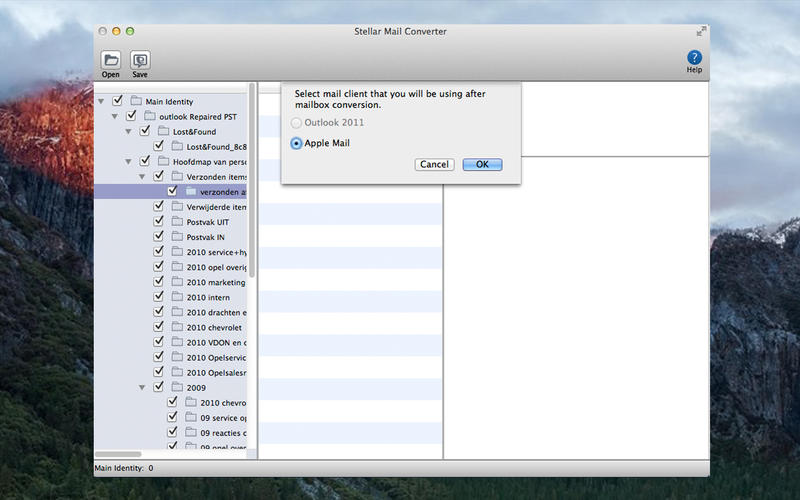
Task: Select the 2010 chevro subfolder under 2009
Action: [x=171, y=402]
